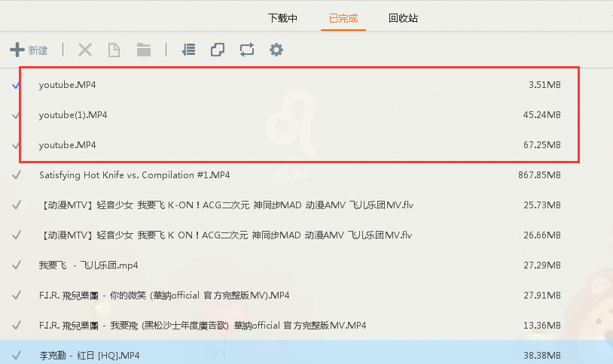The image size is (613, 364).
Task: Toggle the checkmark beside Satisfying Hot Knife video
Action: tap(17, 175)
